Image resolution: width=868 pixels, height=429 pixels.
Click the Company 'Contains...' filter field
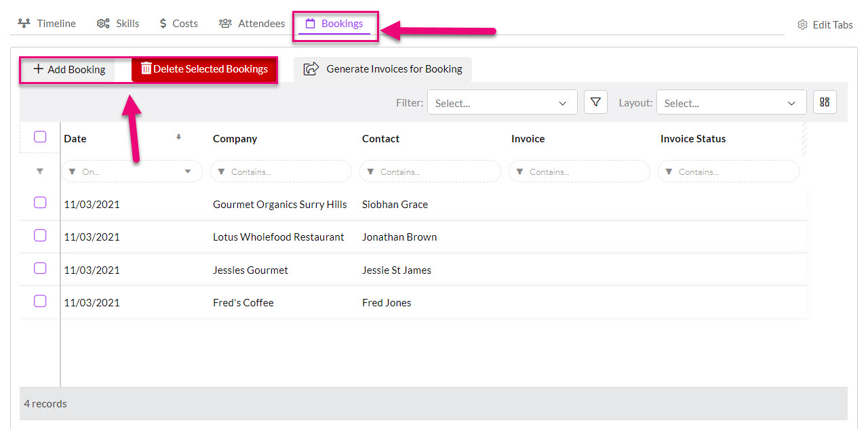tap(281, 171)
